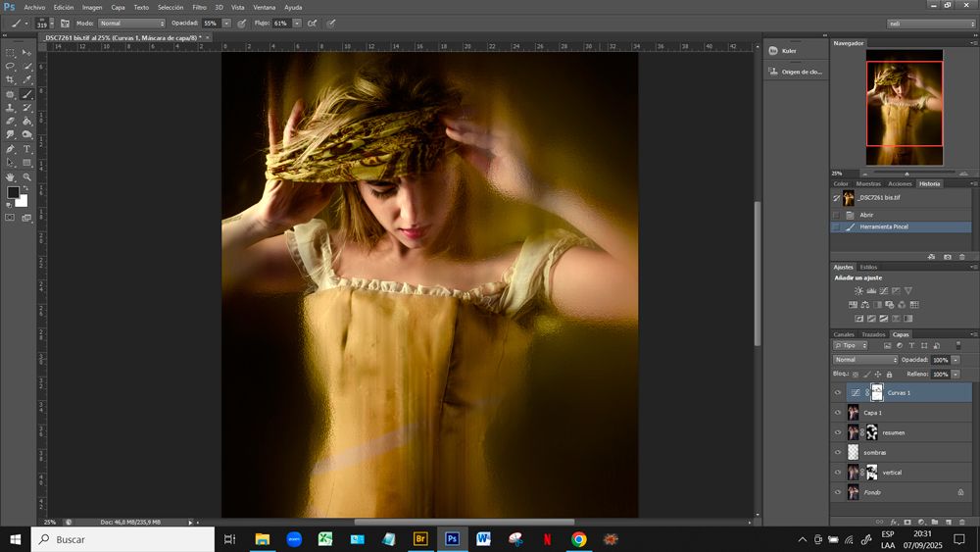Open Chrome from the taskbar
The height and width of the screenshot is (552, 980).
click(579, 539)
